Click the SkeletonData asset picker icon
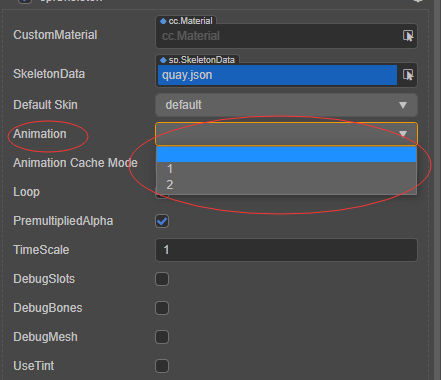 [x=408, y=75]
